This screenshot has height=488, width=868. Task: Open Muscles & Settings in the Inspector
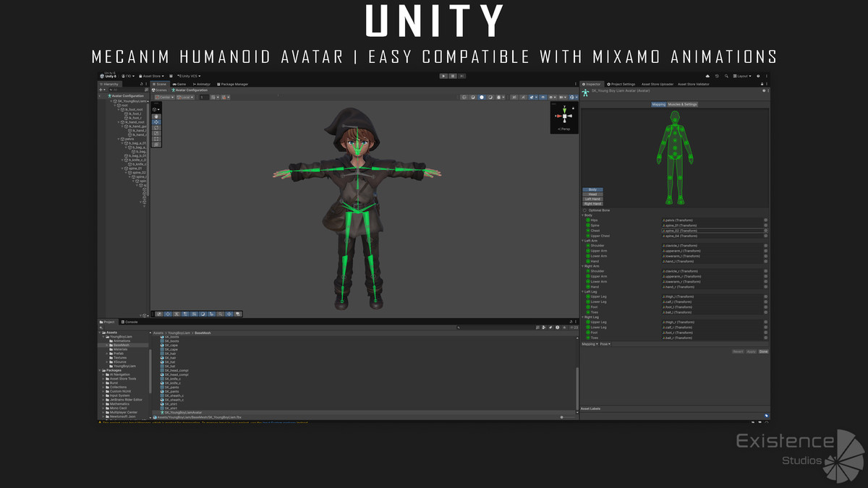pos(682,104)
